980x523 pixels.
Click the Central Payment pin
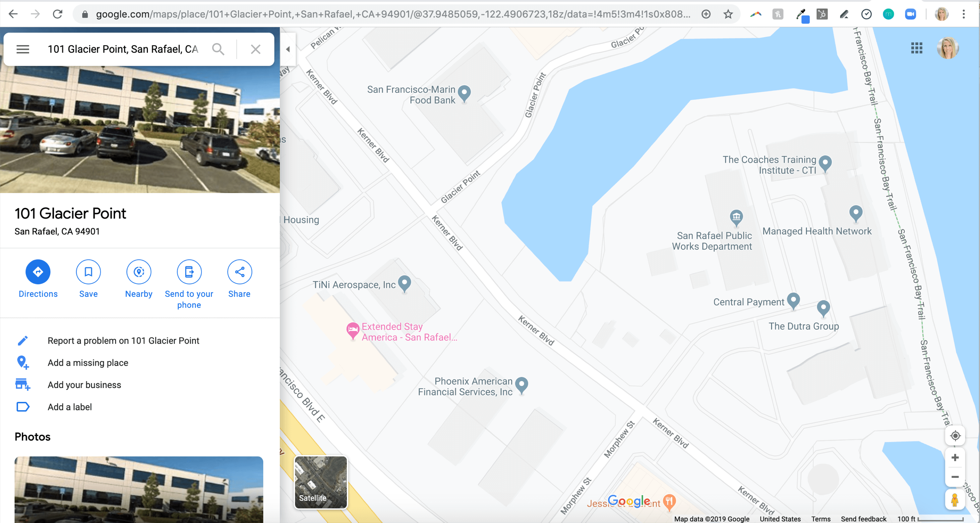(x=793, y=301)
